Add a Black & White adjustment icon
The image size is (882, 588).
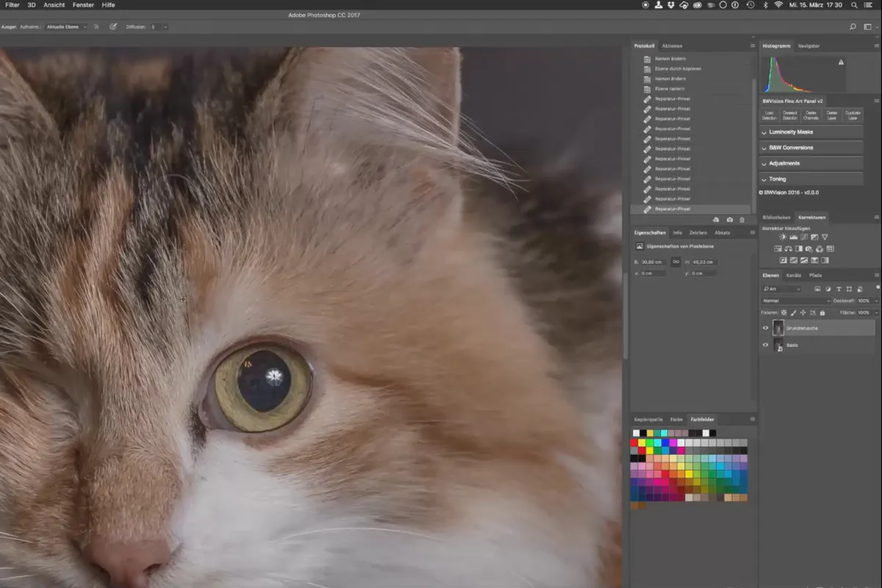(x=799, y=248)
